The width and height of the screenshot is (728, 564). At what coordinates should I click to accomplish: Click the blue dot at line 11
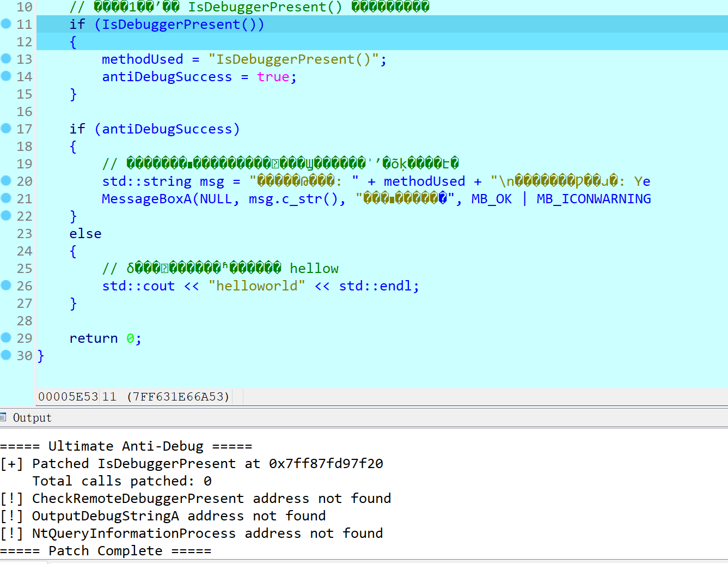click(x=6, y=24)
